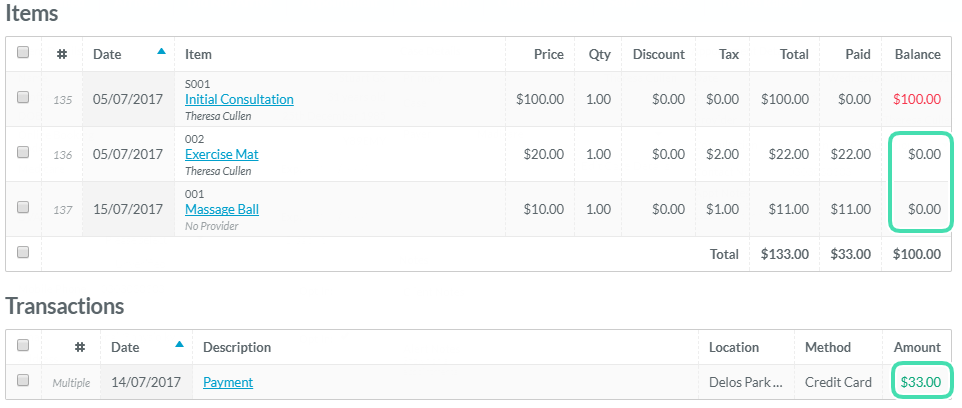Screen dimensions: 962x408
Task: Click the Method column header
Action: coord(828,347)
